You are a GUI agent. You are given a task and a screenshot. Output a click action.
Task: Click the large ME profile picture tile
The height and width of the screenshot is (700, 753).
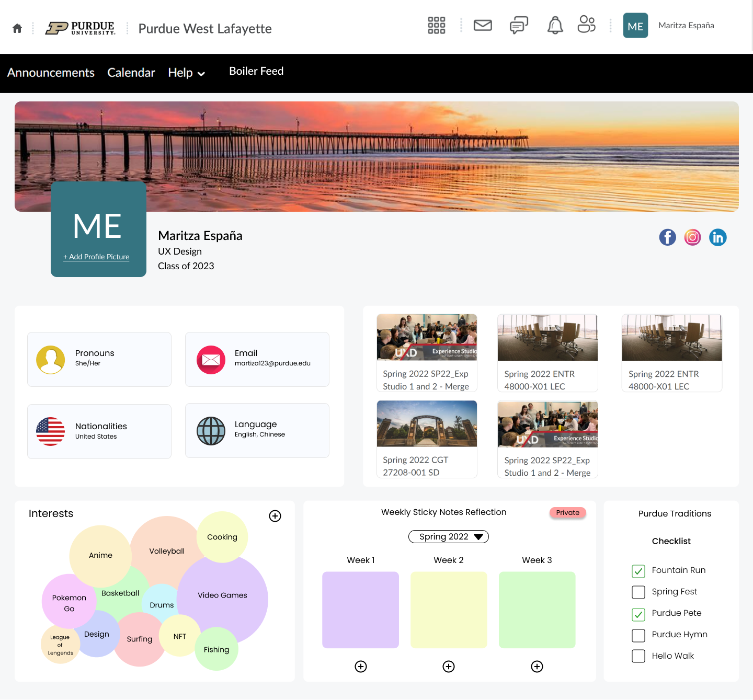tap(98, 229)
